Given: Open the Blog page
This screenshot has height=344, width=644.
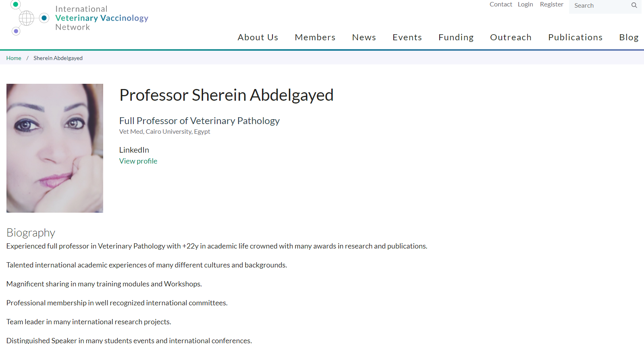Looking at the screenshot, I should coord(629,37).
